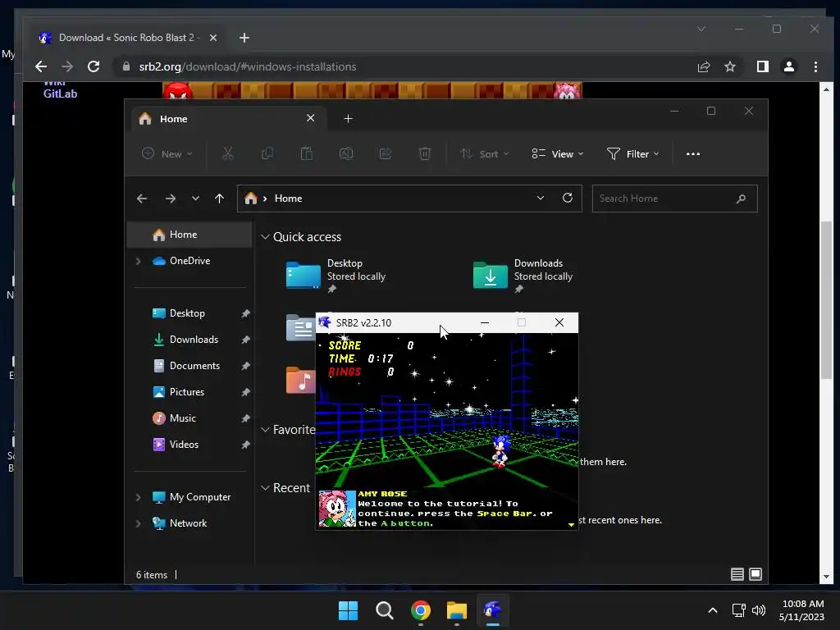Open the Sort dropdown
The image size is (840, 630).
(x=484, y=153)
